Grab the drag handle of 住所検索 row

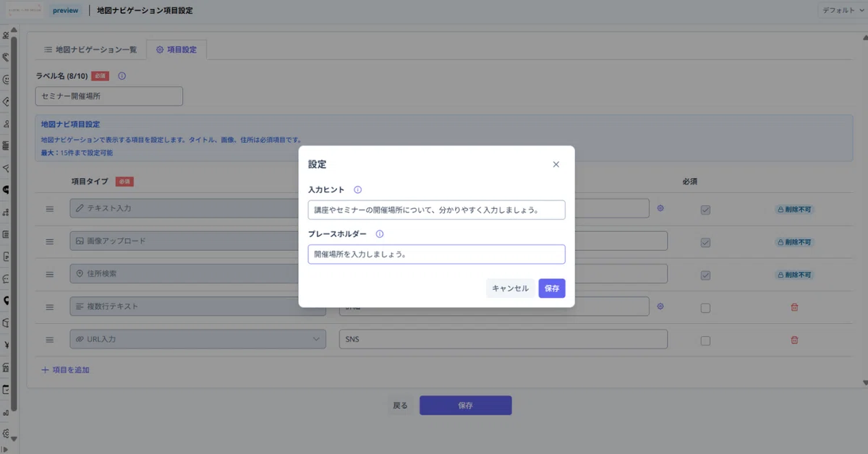click(x=50, y=274)
